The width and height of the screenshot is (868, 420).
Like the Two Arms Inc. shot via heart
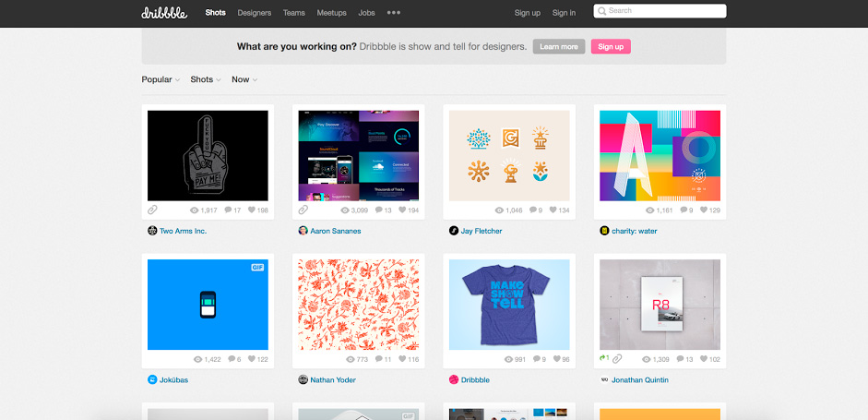(251, 210)
